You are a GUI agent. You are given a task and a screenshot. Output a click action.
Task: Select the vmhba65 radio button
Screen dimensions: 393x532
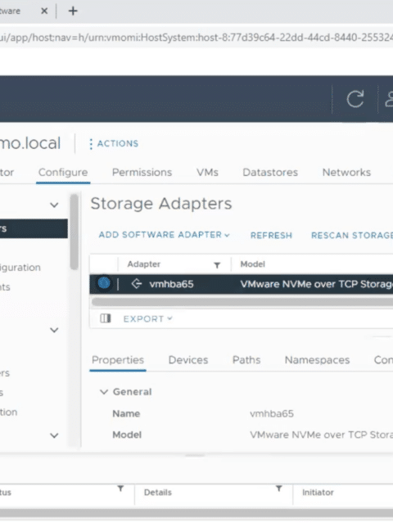coord(104,283)
